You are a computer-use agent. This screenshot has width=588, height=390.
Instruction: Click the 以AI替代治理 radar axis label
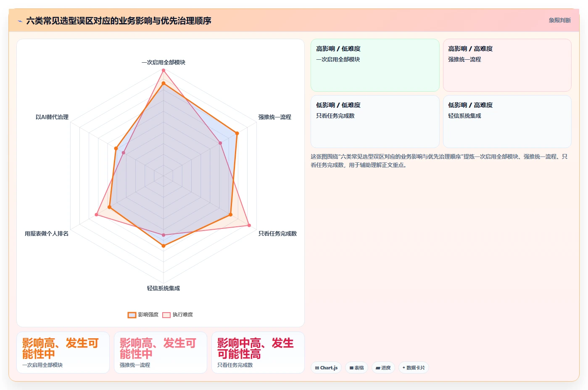pyautogui.click(x=52, y=117)
